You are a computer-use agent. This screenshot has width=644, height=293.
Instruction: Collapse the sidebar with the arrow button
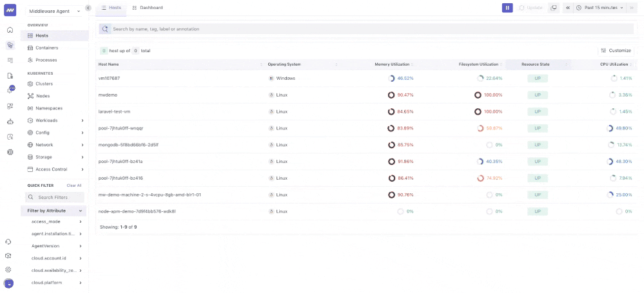(88, 8)
